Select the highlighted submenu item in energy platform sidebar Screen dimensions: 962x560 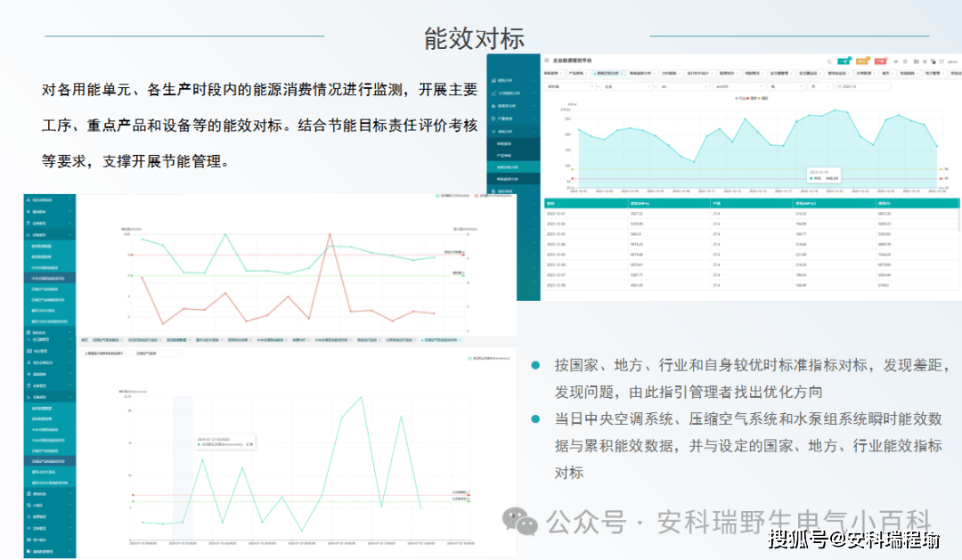point(514,166)
